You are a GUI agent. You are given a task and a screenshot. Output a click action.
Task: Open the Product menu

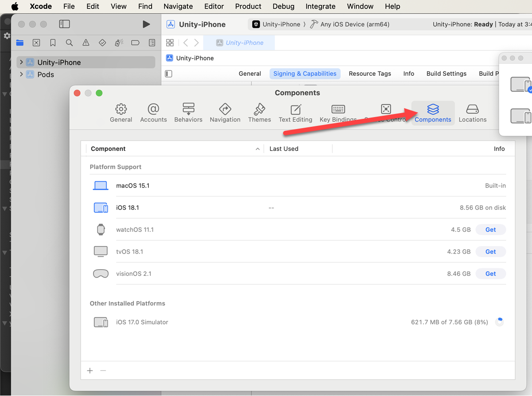(x=248, y=6)
